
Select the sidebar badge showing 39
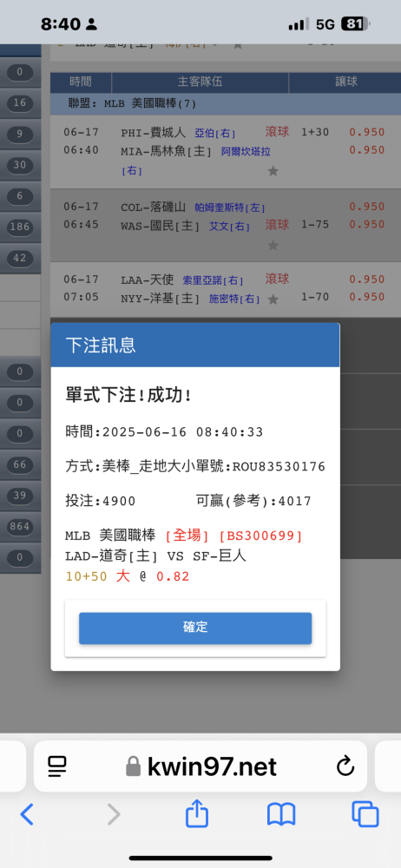20,496
